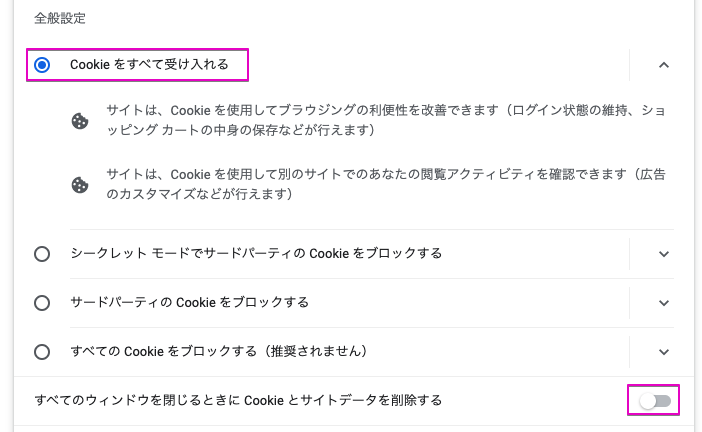Viewport: 702px width, 432px height.
Task: Click the 'すべての Cookie をブロックする（推奨されません）' label
Action: tap(219, 351)
